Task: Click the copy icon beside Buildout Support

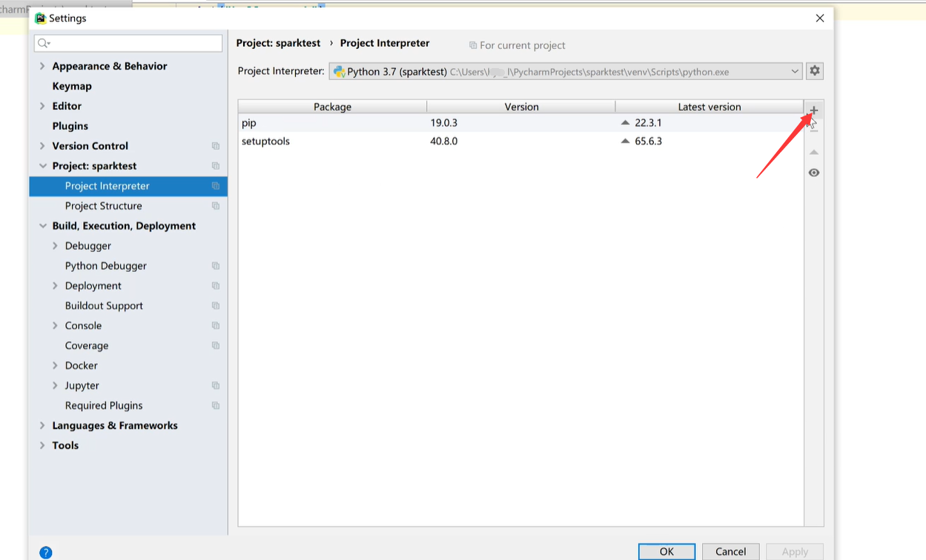Action: coord(216,306)
